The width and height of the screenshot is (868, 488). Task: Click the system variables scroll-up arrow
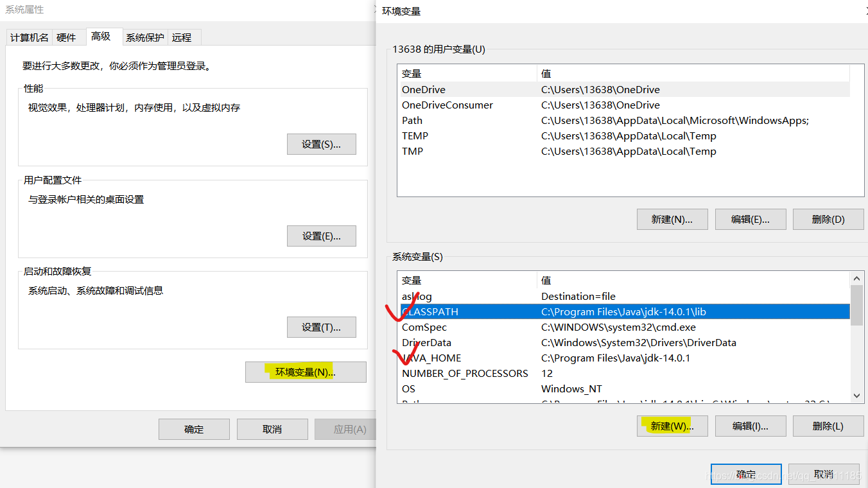tap(856, 279)
